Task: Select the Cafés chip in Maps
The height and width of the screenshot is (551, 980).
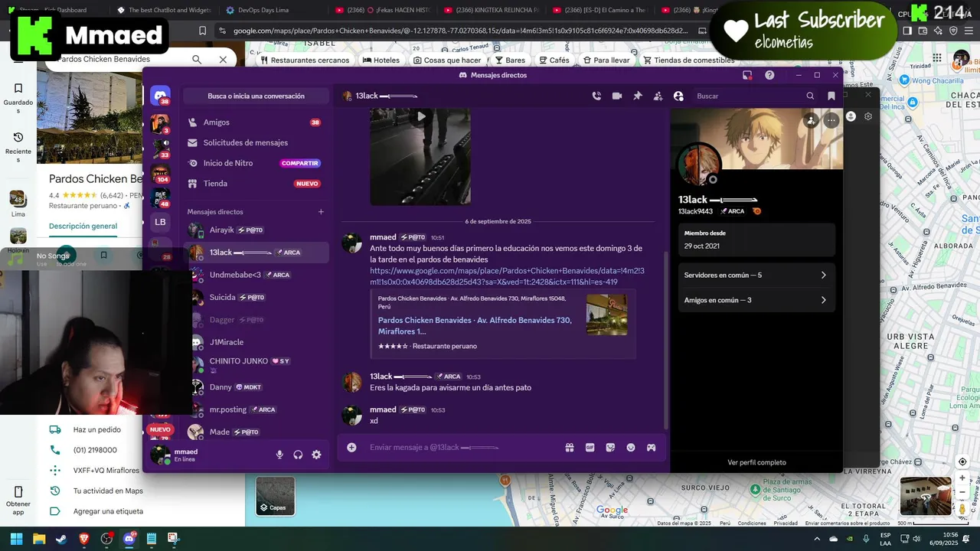Action: (554, 60)
